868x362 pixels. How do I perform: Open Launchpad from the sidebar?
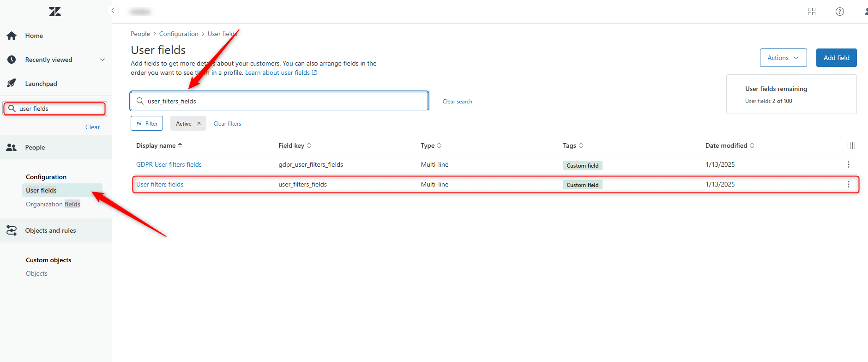tap(41, 84)
